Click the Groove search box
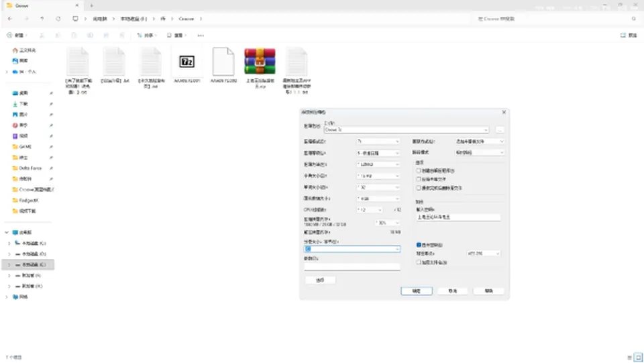The height and width of the screenshot is (363, 644). pyautogui.click(x=556, y=19)
